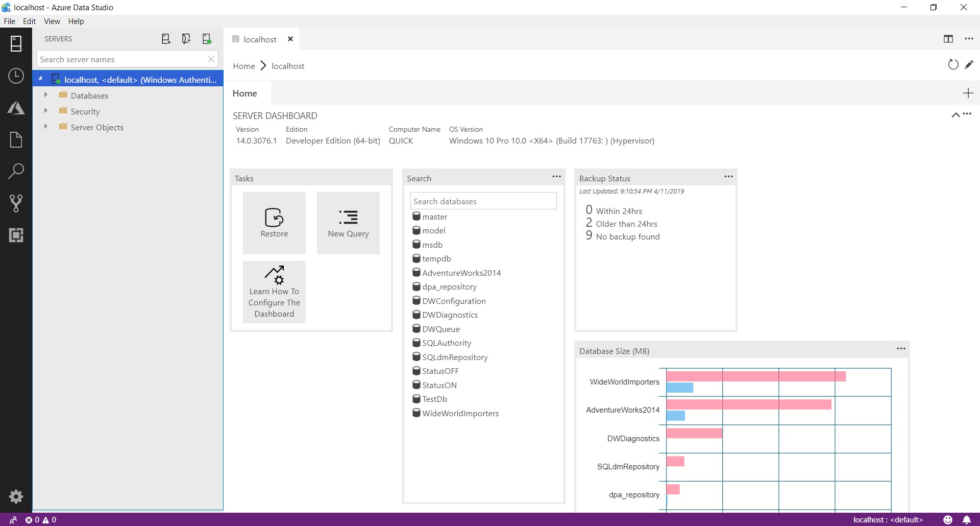Open the Azure resource explorer icon
980x526 pixels.
(x=16, y=108)
